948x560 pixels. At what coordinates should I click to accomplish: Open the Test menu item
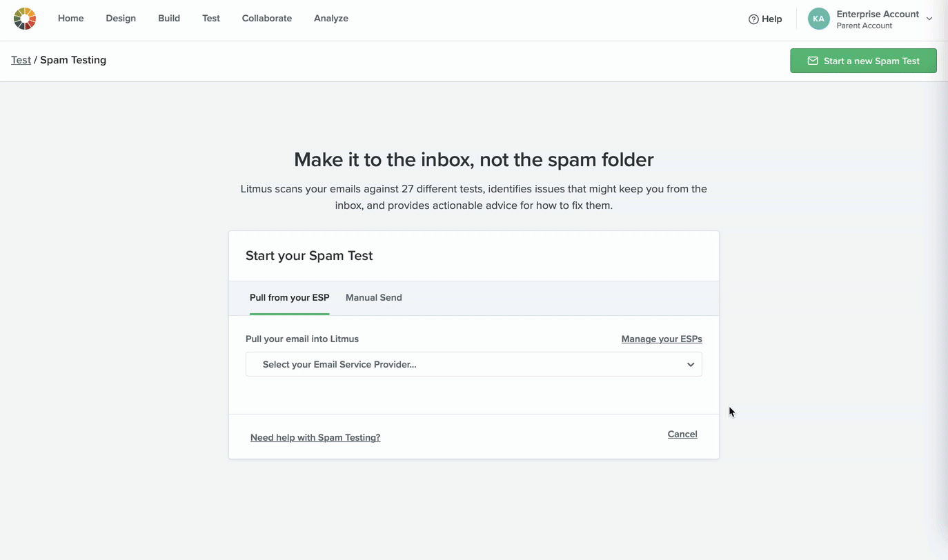coord(211,19)
